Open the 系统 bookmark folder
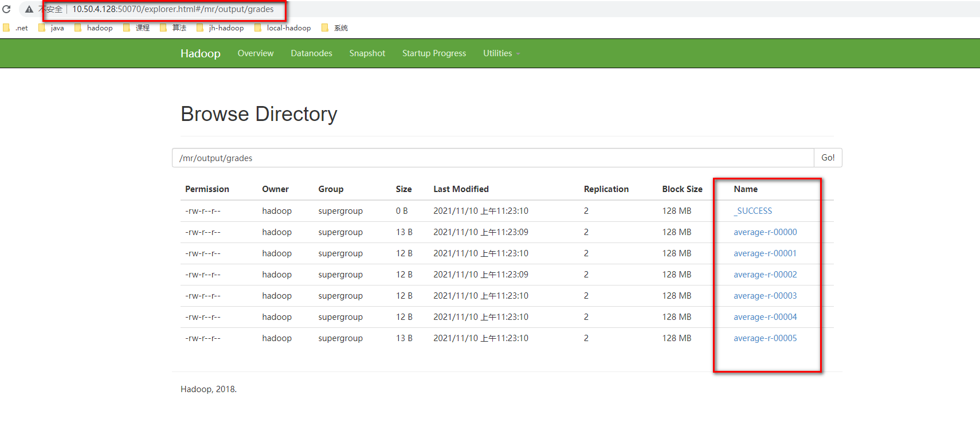The image size is (980, 442). tap(335, 28)
